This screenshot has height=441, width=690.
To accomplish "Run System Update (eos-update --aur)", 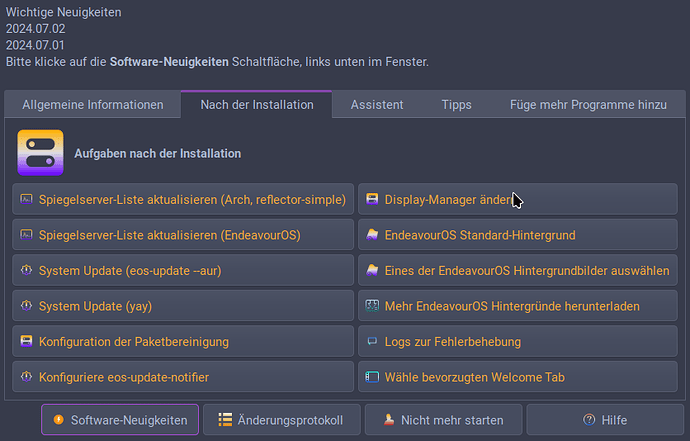I will point(183,270).
